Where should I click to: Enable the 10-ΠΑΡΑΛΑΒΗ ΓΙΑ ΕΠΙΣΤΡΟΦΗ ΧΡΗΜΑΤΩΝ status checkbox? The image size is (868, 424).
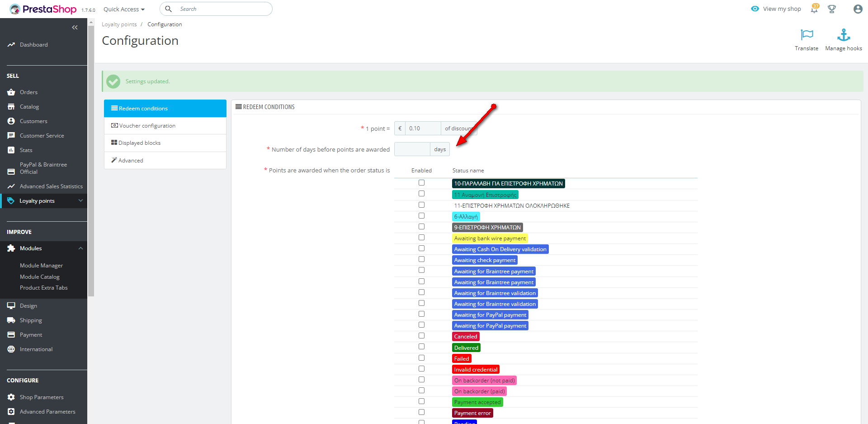click(421, 183)
